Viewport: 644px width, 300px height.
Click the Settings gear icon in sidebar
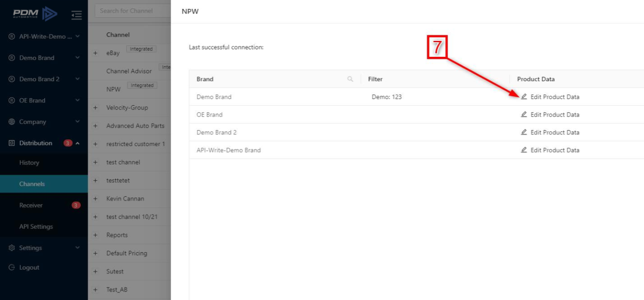(12, 248)
